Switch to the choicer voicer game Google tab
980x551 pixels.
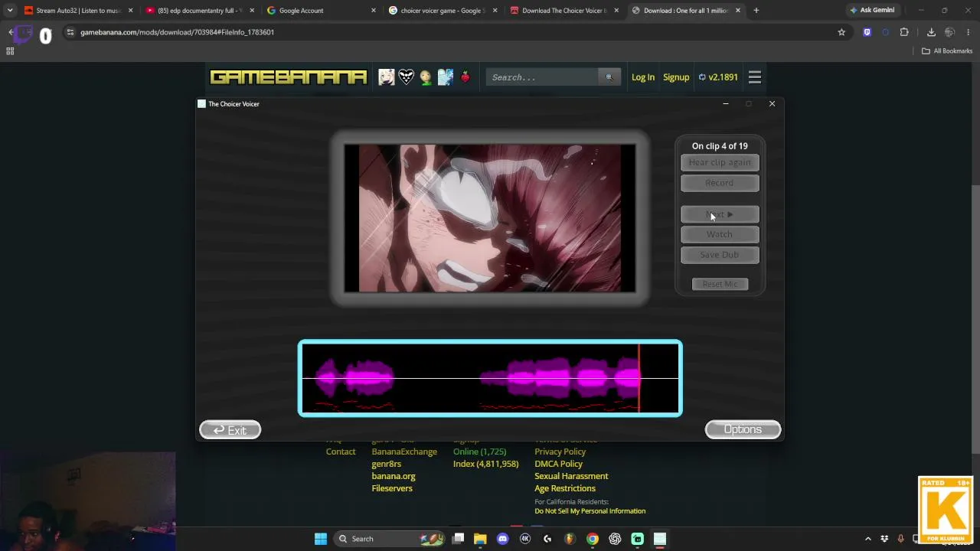click(x=443, y=11)
